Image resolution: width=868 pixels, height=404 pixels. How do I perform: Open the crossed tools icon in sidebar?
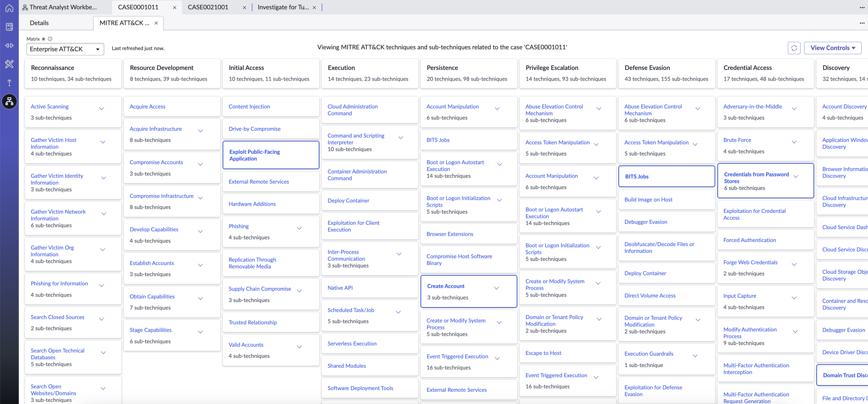9,64
